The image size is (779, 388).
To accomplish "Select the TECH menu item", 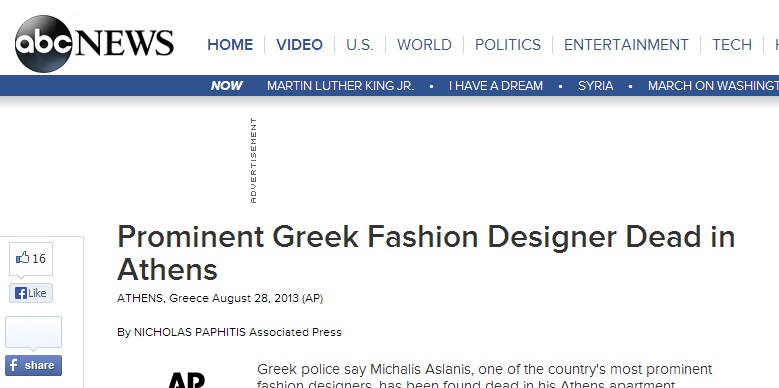I will 732,45.
